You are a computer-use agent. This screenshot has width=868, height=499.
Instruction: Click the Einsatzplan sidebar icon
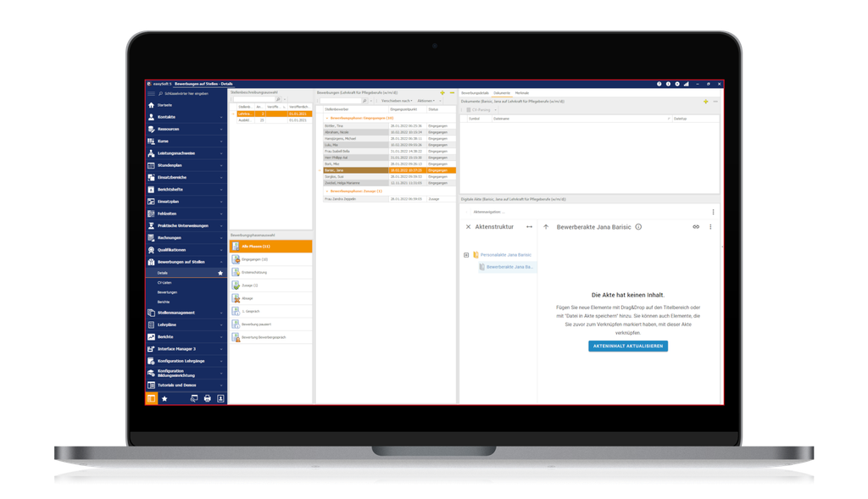(x=151, y=202)
